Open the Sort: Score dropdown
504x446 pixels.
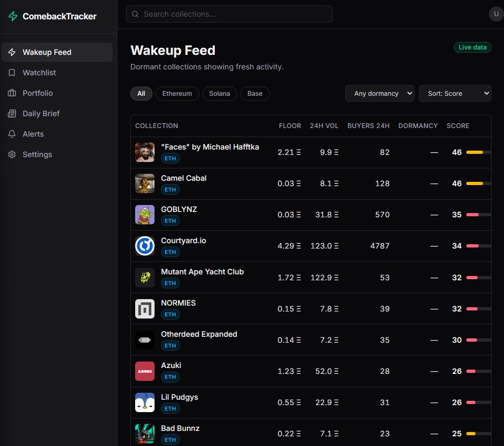tap(455, 94)
